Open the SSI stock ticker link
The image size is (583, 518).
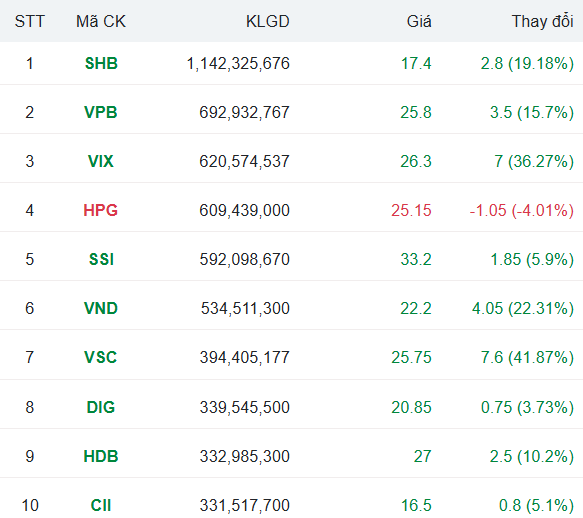101,260
